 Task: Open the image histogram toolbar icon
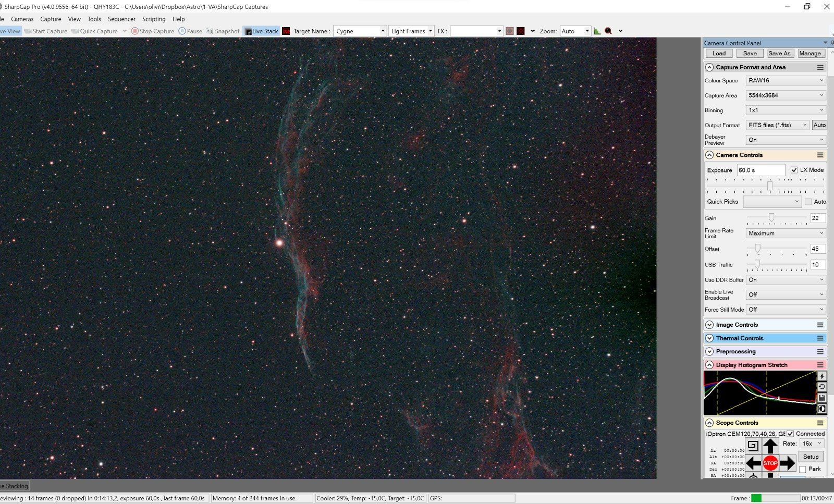point(597,31)
